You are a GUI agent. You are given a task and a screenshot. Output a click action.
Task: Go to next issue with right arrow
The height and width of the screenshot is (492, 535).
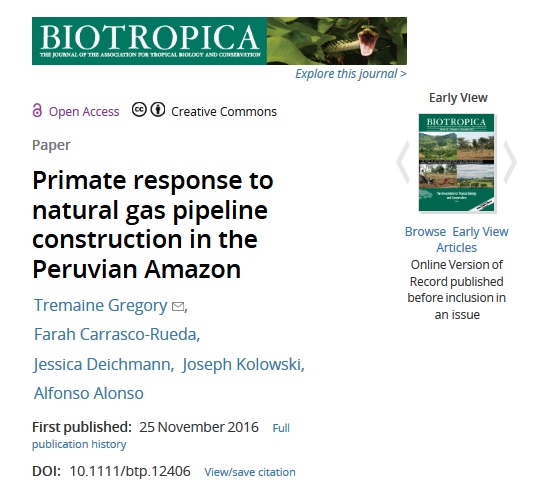tap(510, 163)
